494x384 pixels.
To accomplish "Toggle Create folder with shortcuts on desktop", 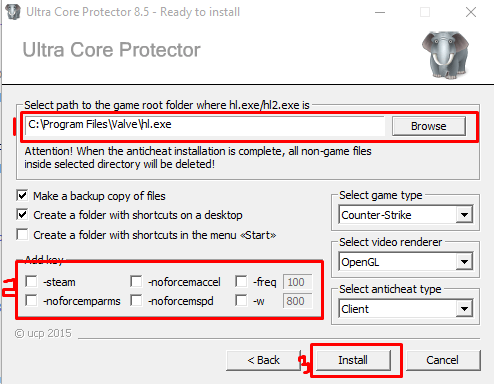I will coord(22,215).
